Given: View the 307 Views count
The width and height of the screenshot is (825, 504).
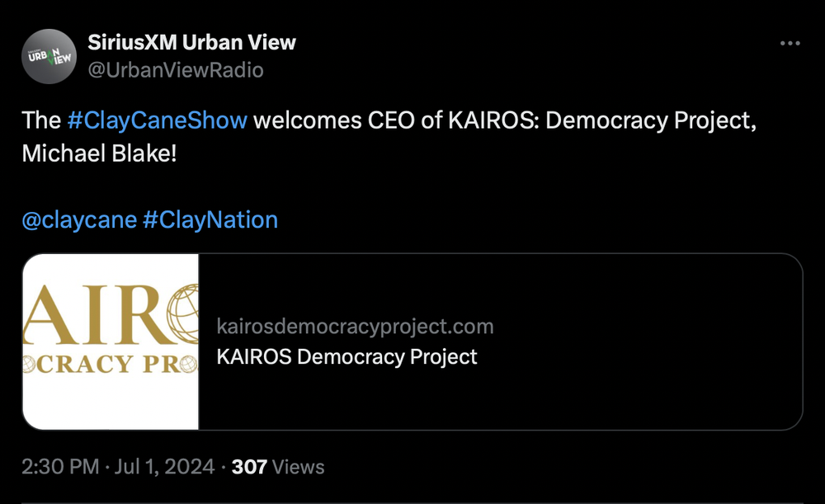Looking at the screenshot, I should 278,467.
